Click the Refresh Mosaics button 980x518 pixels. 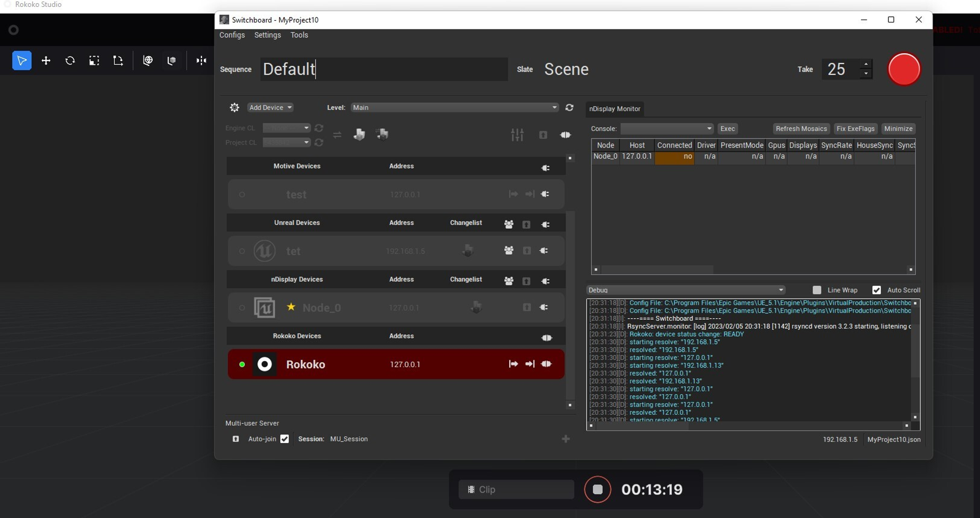click(x=801, y=128)
